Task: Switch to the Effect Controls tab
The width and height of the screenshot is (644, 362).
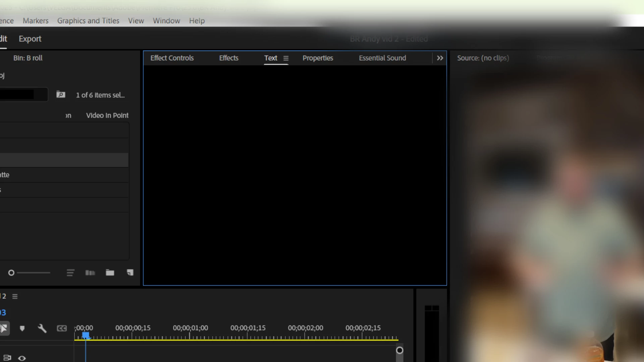Action: tap(172, 58)
